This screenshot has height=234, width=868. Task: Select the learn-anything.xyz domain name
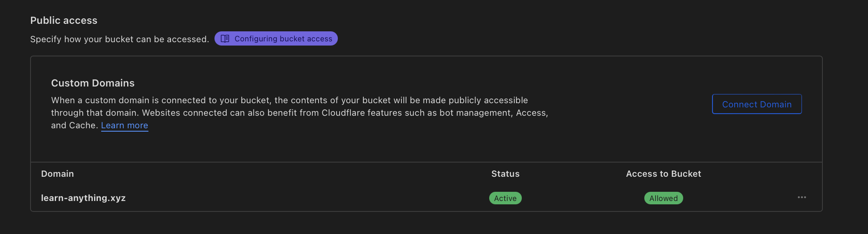pyautogui.click(x=83, y=198)
